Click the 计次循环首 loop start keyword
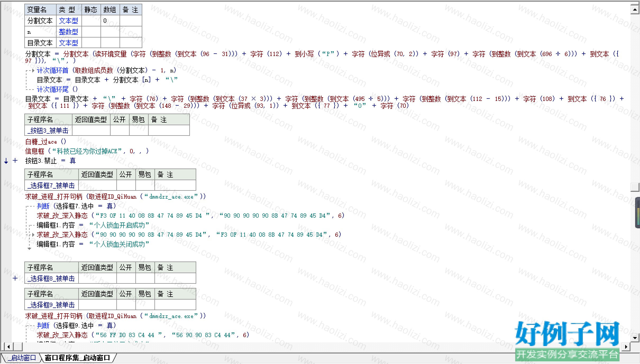 point(53,70)
